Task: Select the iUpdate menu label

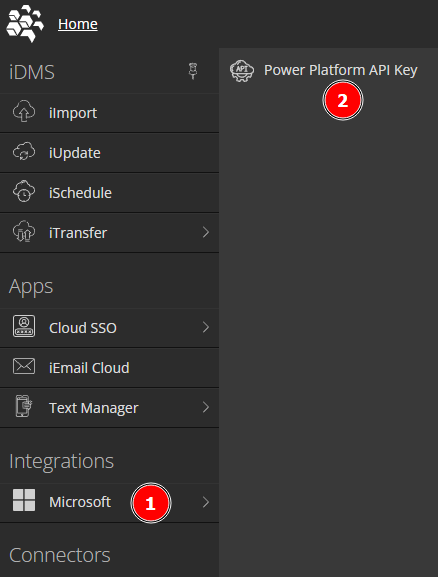Action: point(75,153)
